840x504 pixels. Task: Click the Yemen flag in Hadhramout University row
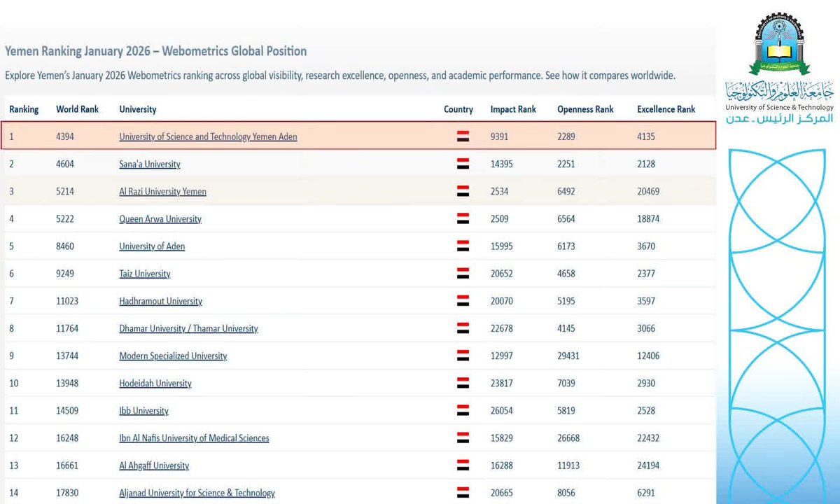(x=463, y=301)
